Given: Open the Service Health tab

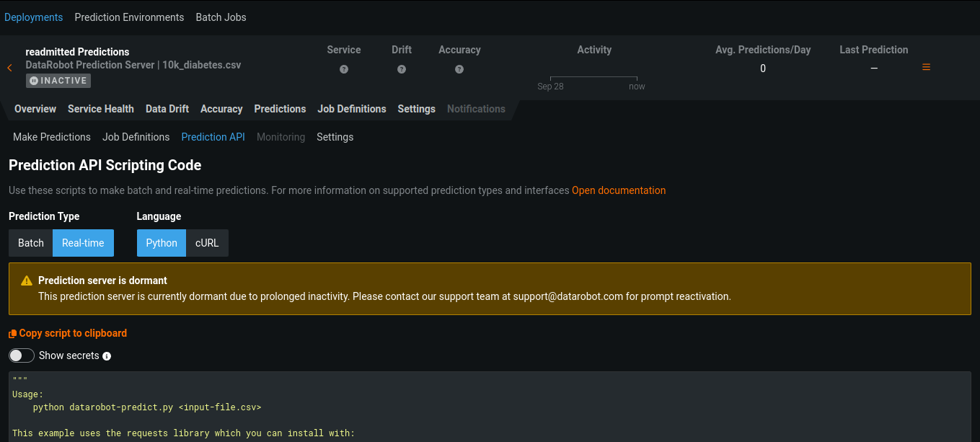Looking at the screenshot, I should click(101, 109).
